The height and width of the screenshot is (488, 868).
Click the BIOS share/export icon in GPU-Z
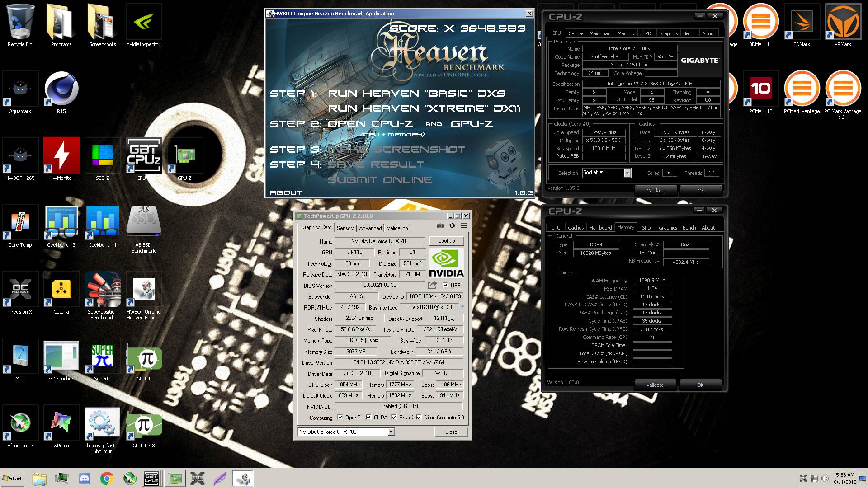click(432, 285)
